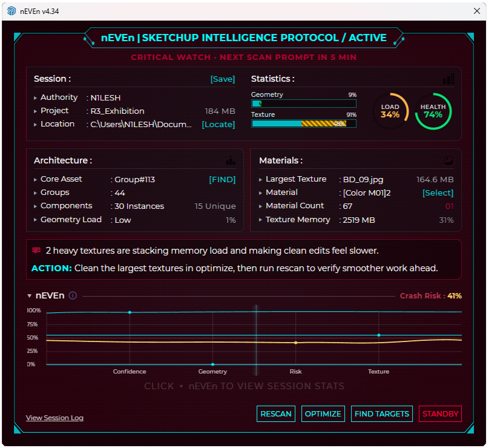
Task: Click the RESCAN button
Action: (276, 414)
